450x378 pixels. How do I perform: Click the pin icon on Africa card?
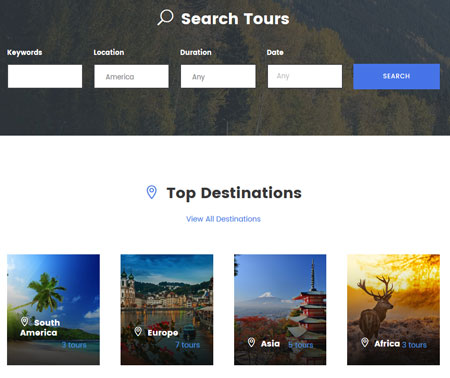click(365, 342)
